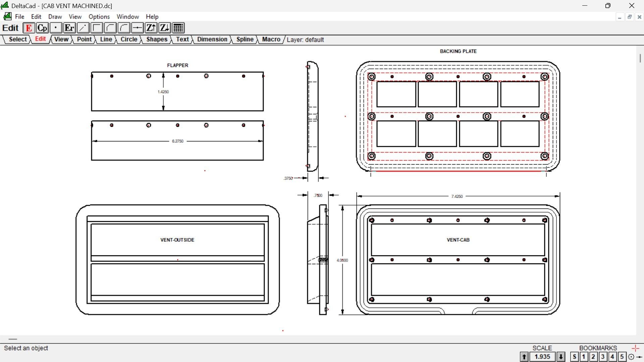Click the S bookmark button
Viewport: 644px width, 362px height.
[575, 357]
